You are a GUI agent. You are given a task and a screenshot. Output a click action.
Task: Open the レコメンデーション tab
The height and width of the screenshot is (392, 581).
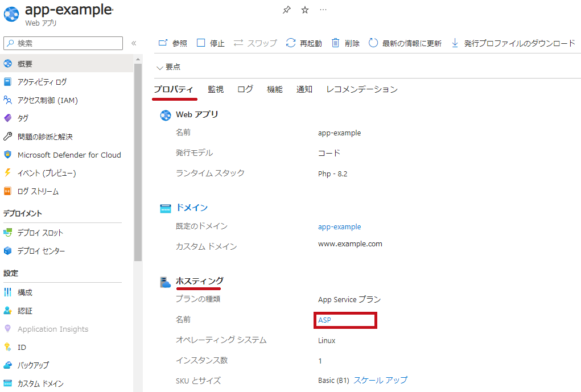(362, 89)
